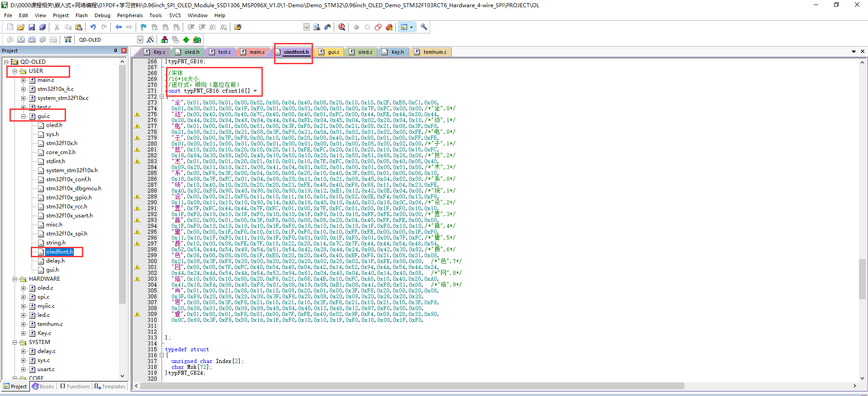Open Options for Target via the magic wand icon

point(151,40)
